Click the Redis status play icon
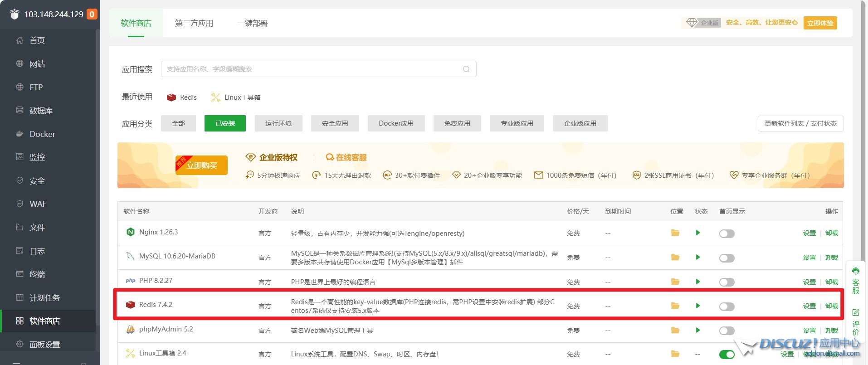 (x=697, y=306)
